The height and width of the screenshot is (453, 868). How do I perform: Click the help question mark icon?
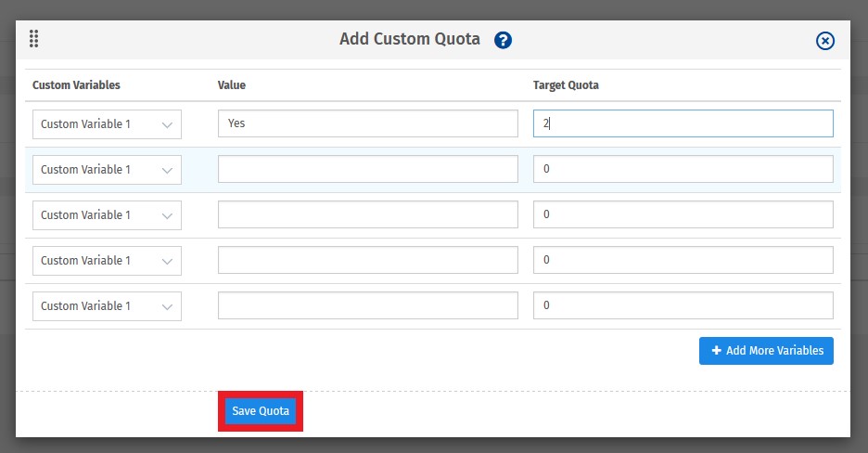pyautogui.click(x=503, y=40)
